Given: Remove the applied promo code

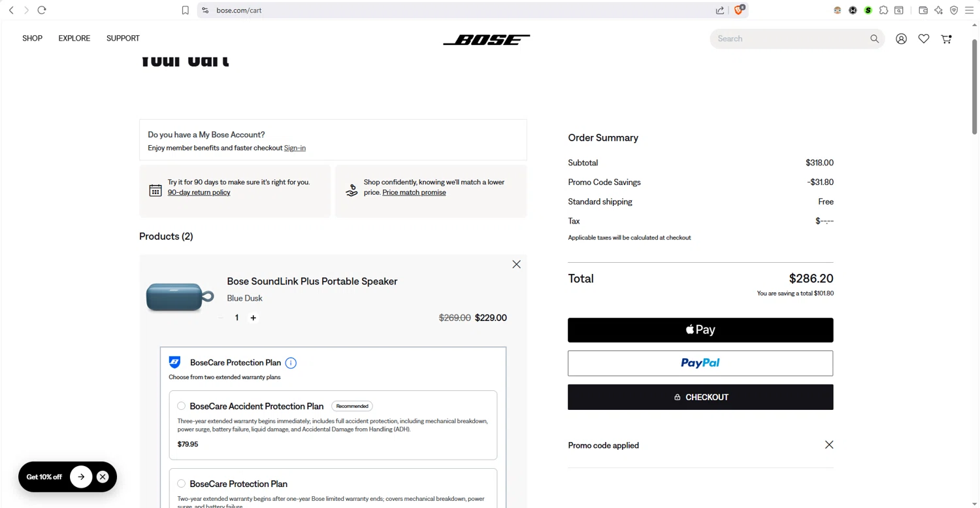Looking at the screenshot, I should (829, 445).
